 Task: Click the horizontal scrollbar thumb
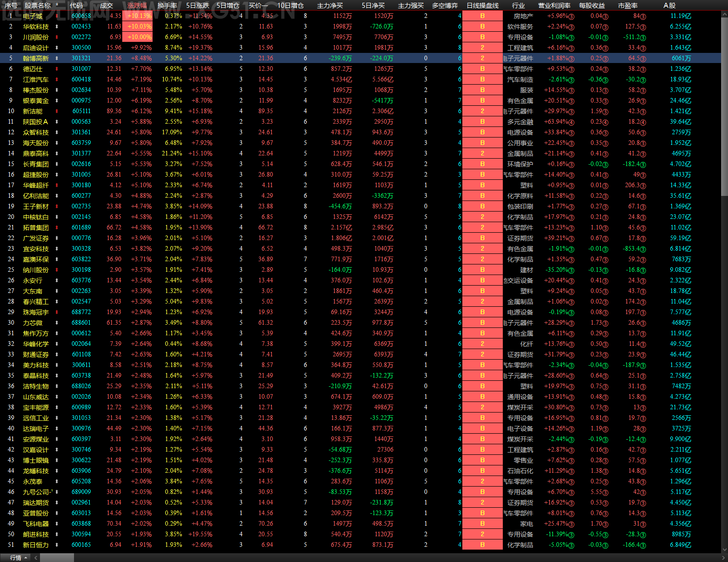57,558
